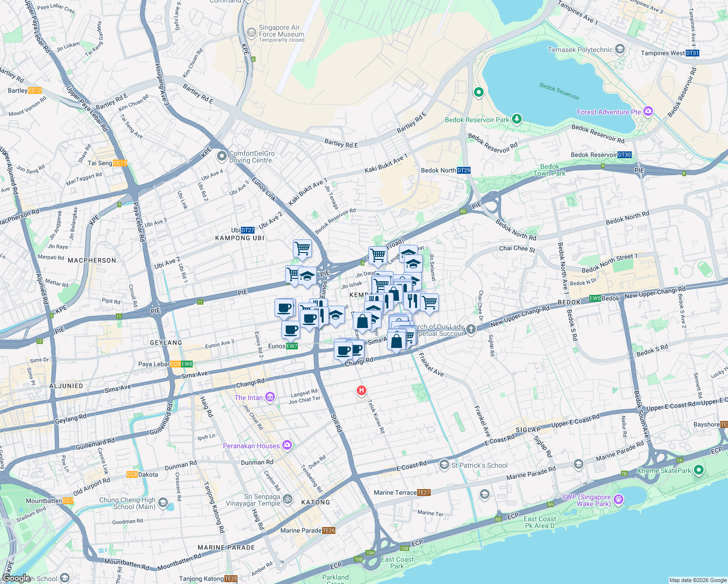728x584 pixels.
Task: Select the ALJUNIED district label
Action: 66,386
